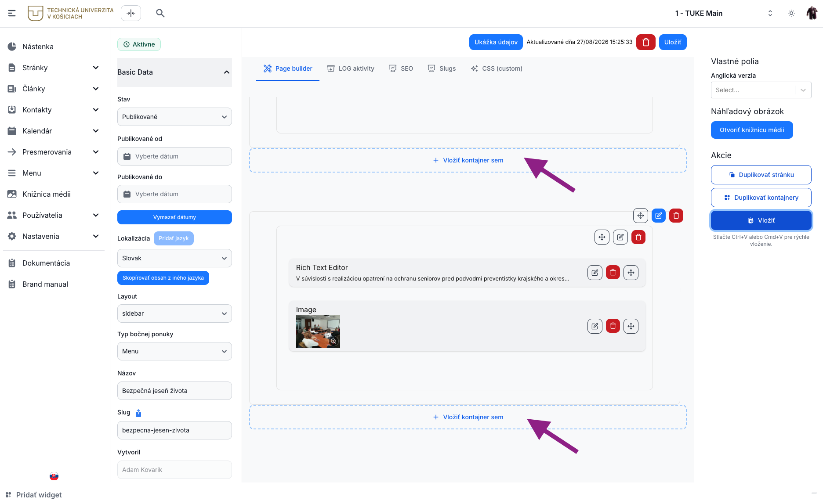
Task: Open the 1 - TUKE Main site selector
Action: 723,13
